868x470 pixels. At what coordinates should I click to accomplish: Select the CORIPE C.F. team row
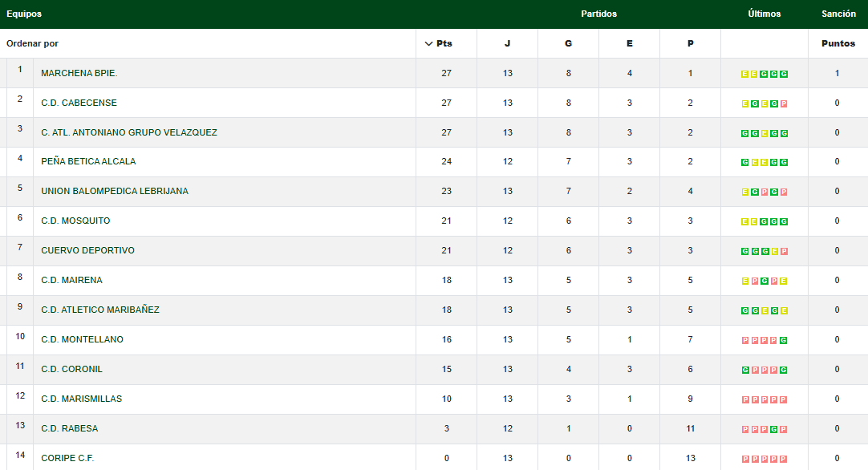68,458
